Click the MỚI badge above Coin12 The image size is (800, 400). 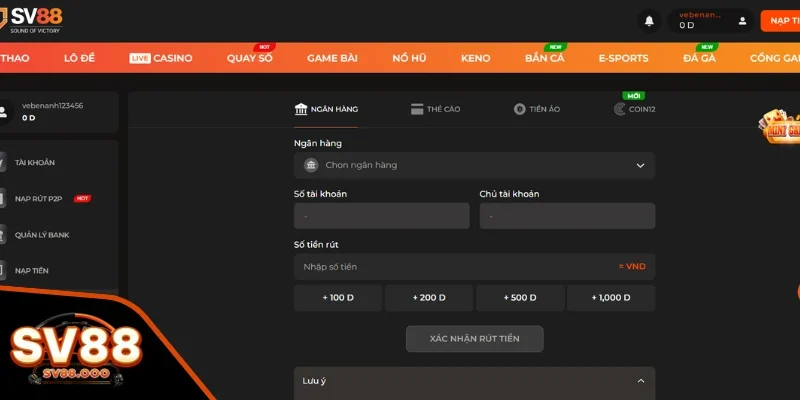pos(633,95)
